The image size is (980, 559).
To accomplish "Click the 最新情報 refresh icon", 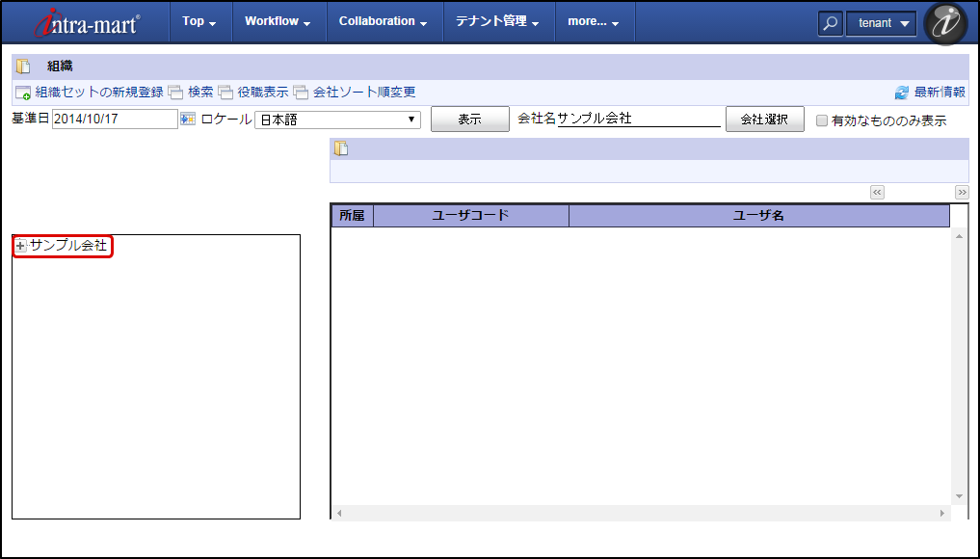I will [x=902, y=93].
